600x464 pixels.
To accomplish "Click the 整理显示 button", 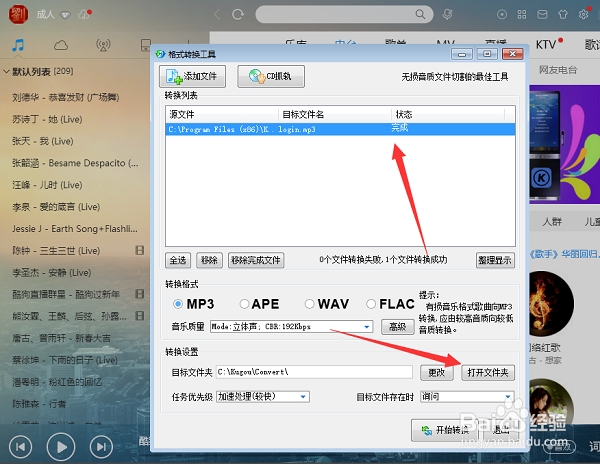I will click(x=495, y=260).
